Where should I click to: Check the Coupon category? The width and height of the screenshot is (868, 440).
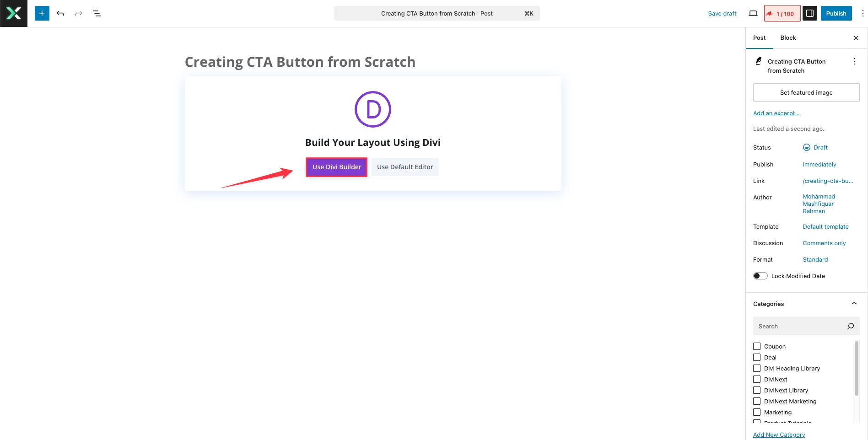tap(757, 346)
